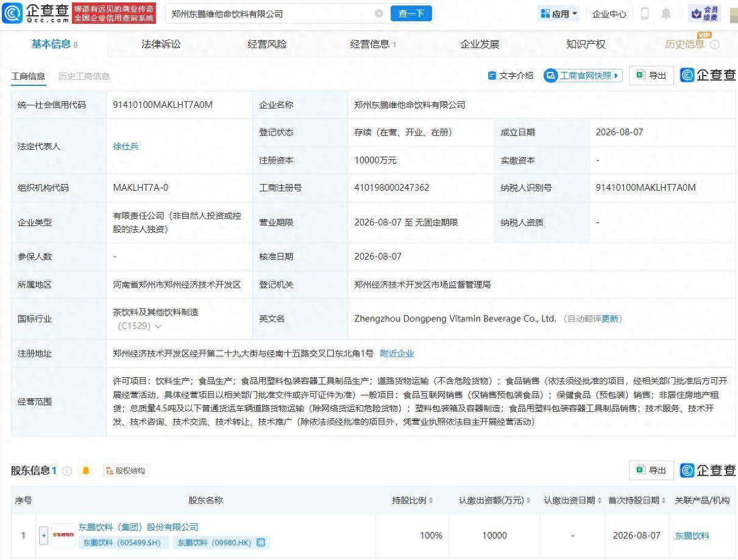Switch to the 法律诉讼 tab

pyautogui.click(x=161, y=44)
